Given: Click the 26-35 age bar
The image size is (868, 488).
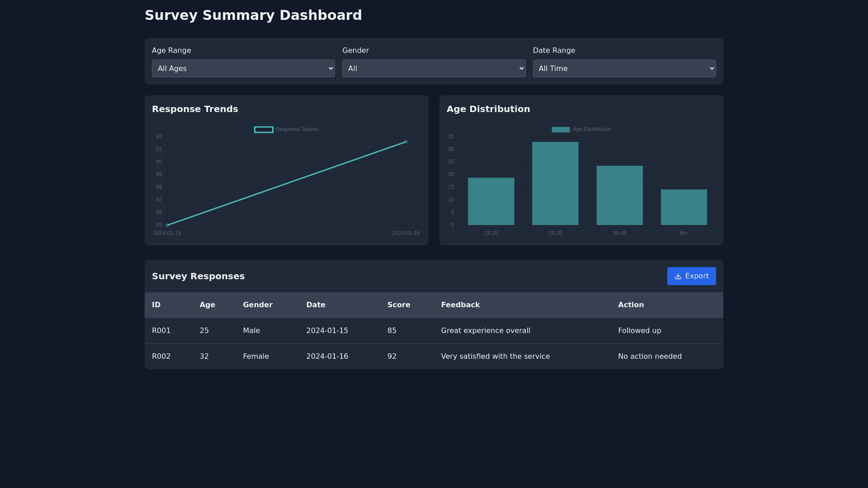Looking at the screenshot, I should coord(555,183).
